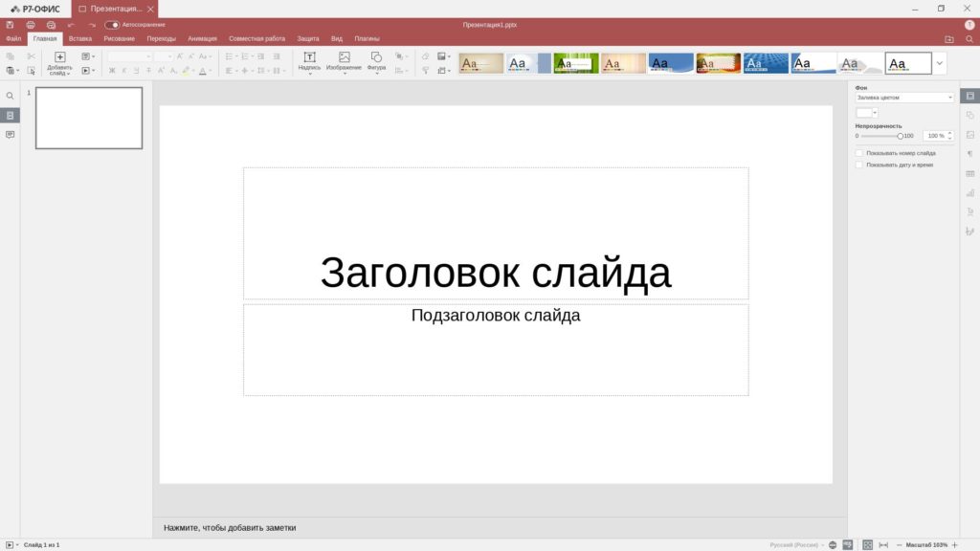This screenshot has width=980, height=551.
Task: Toggle the Автосохранение switch
Action: 112,25
